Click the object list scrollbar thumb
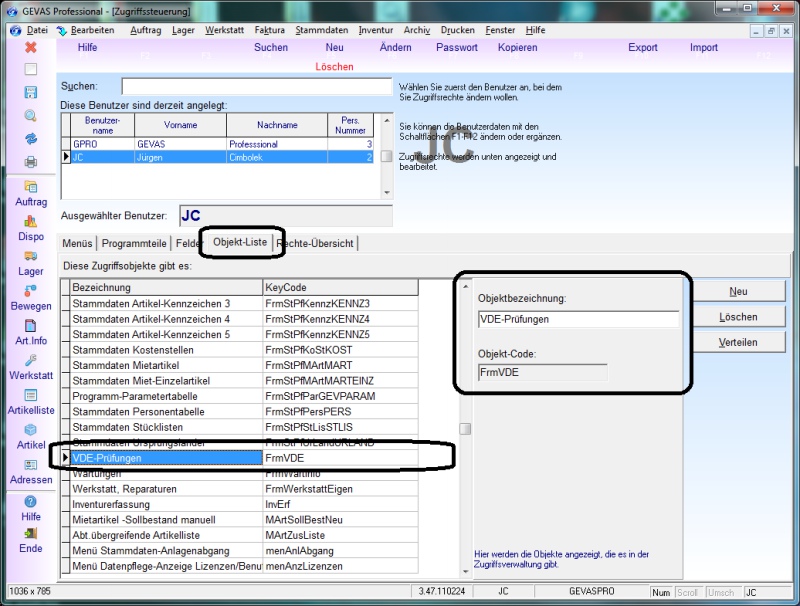The height and width of the screenshot is (606, 800). 465,429
